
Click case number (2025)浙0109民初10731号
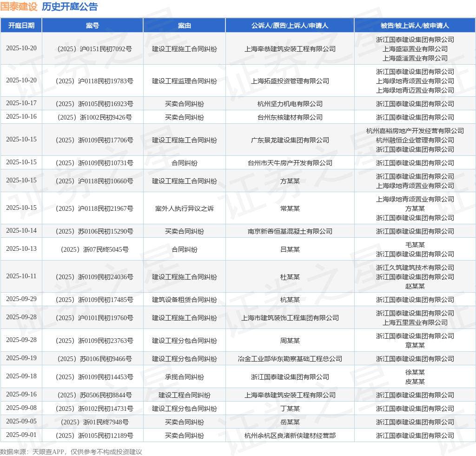[95, 163]
